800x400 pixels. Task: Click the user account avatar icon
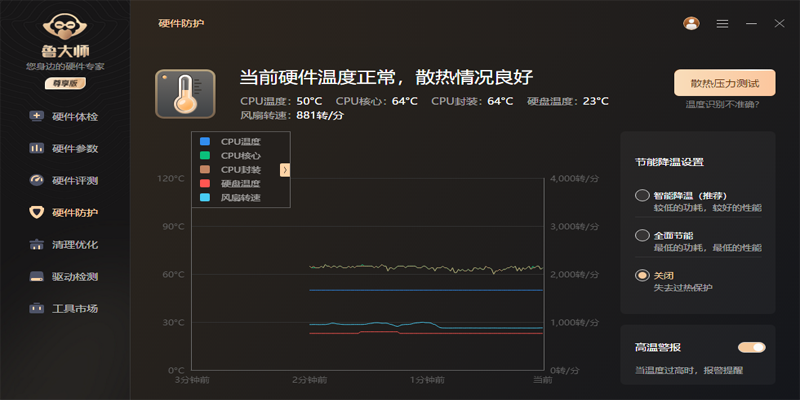691,23
